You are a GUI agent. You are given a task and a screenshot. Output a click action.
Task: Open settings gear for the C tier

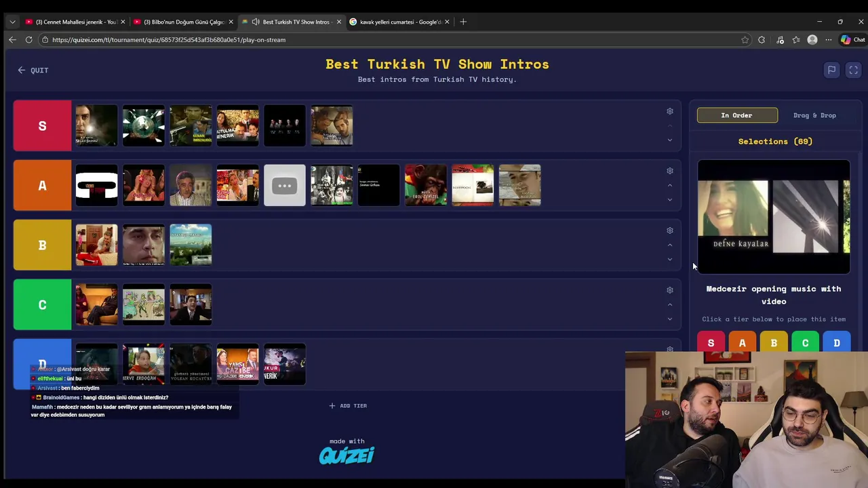670,290
